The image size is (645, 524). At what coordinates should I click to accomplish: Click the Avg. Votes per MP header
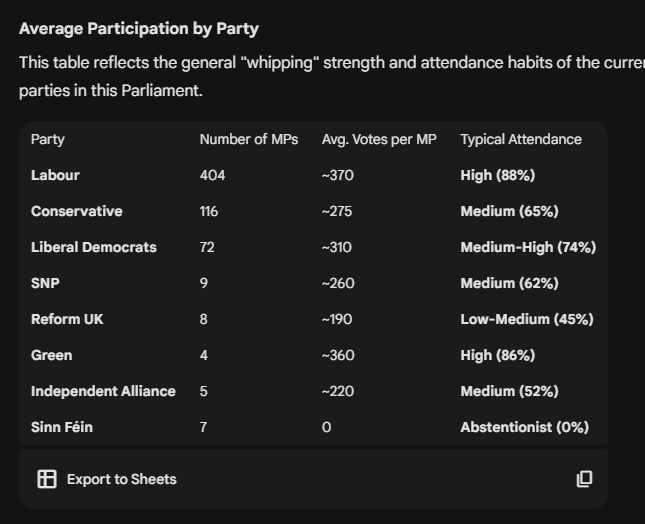pos(379,139)
